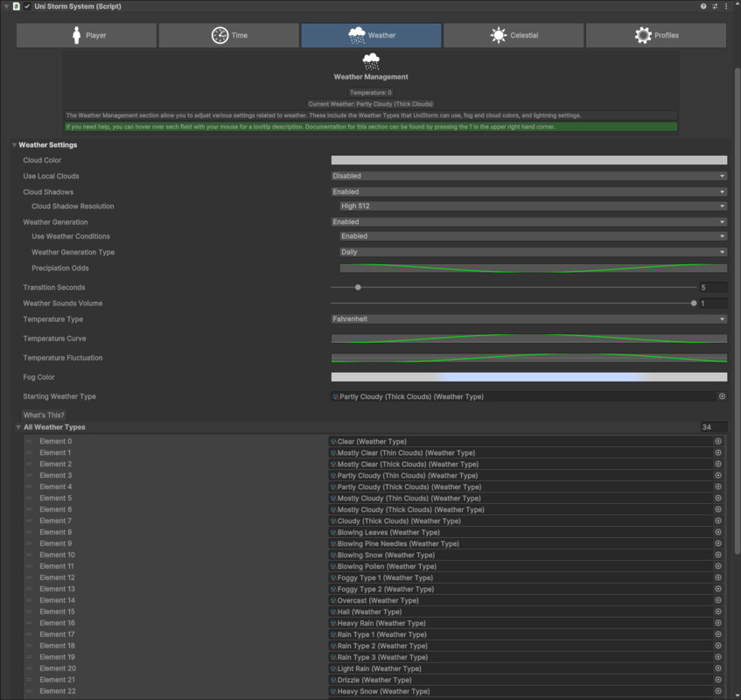
Task: Open object picker for Light Rain
Action: (x=718, y=668)
